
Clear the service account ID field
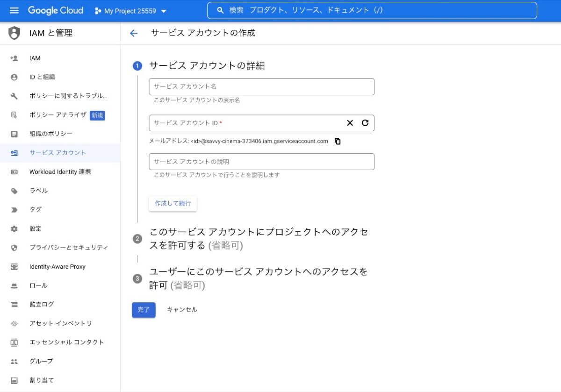(350, 123)
